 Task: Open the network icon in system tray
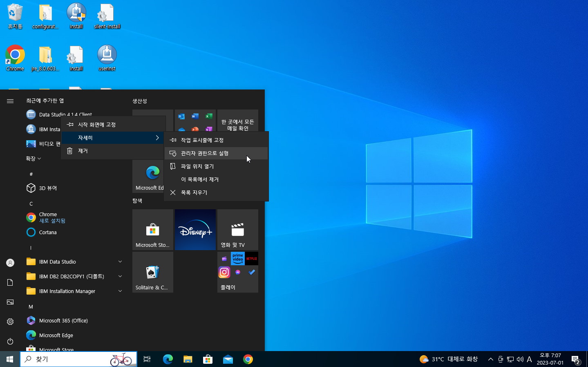[x=510, y=359]
